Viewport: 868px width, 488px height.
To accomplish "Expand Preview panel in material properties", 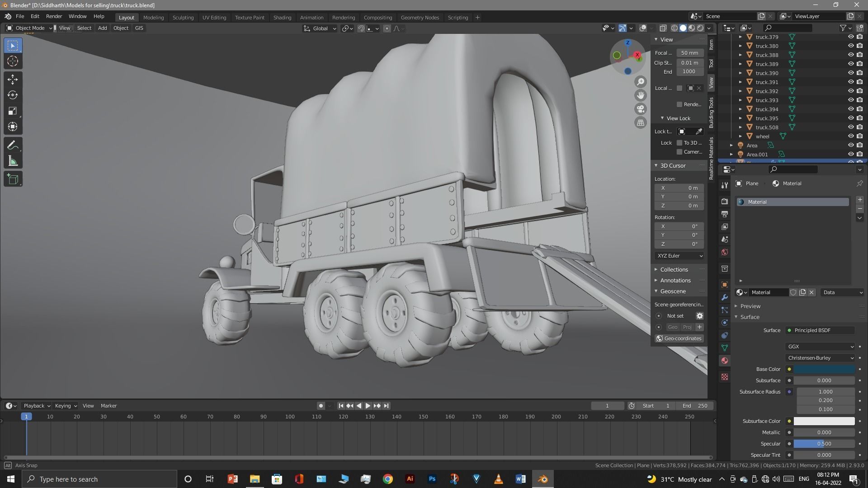I will (x=750, y=306).
